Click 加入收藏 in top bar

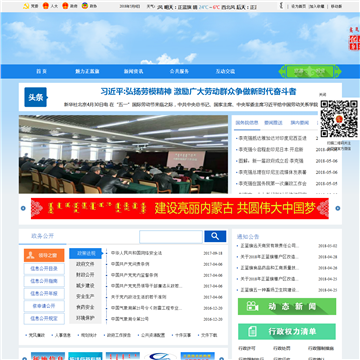point(316,6)
